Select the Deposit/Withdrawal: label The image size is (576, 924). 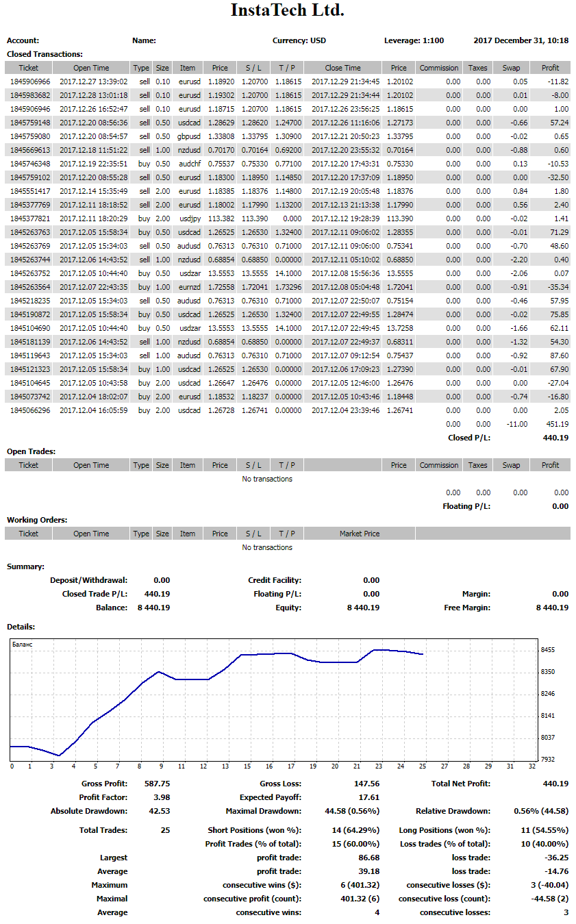(x=89, y=580)
